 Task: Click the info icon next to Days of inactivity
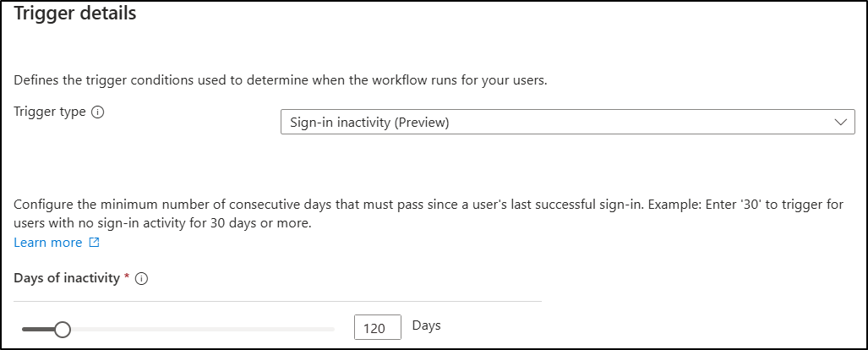tap(142, 279)
